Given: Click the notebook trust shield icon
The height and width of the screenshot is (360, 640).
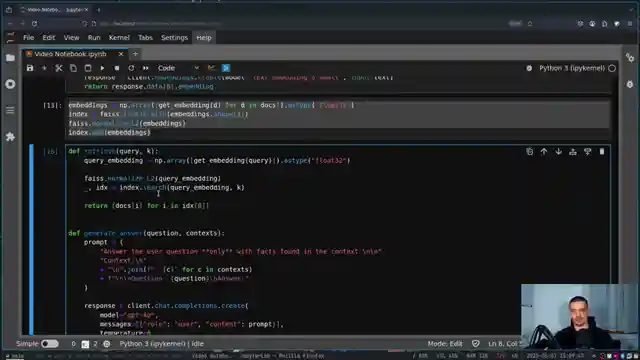Looking at the screenshot, I should coord(476,344).
